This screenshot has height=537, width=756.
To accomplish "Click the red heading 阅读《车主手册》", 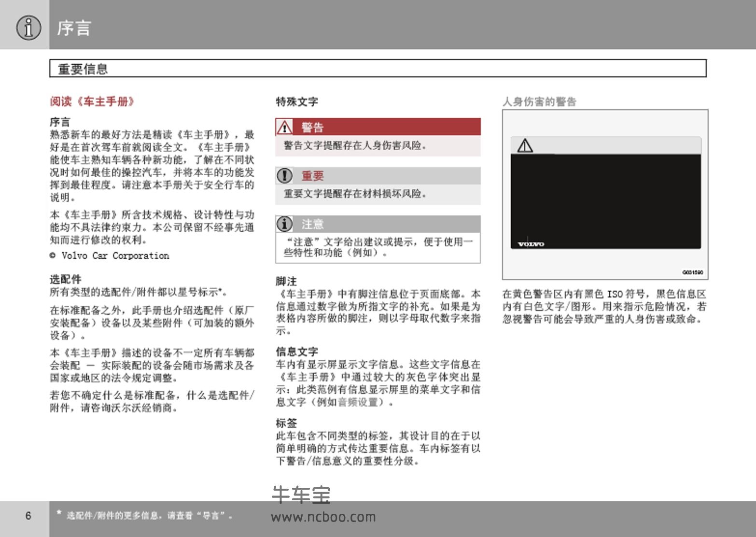I will (92, 101).
